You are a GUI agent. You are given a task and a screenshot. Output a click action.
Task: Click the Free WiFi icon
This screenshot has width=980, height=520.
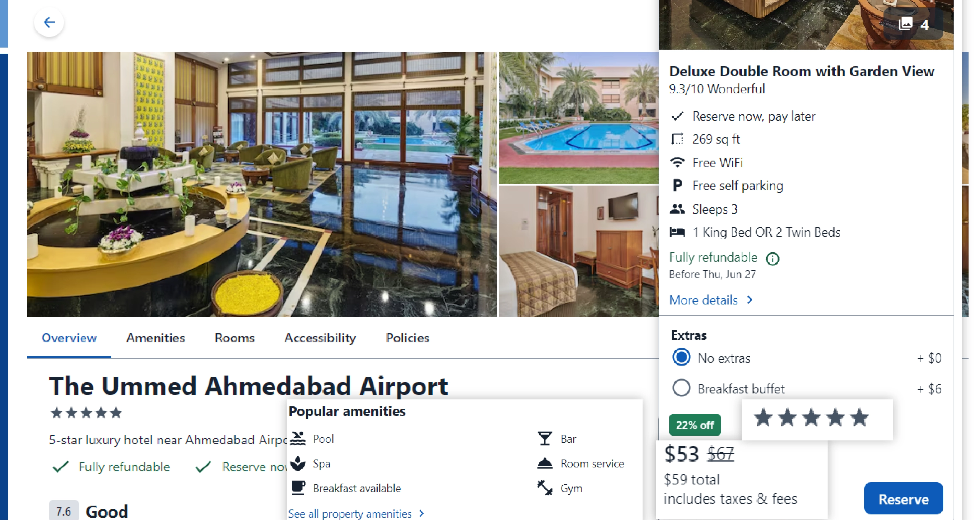677,163
